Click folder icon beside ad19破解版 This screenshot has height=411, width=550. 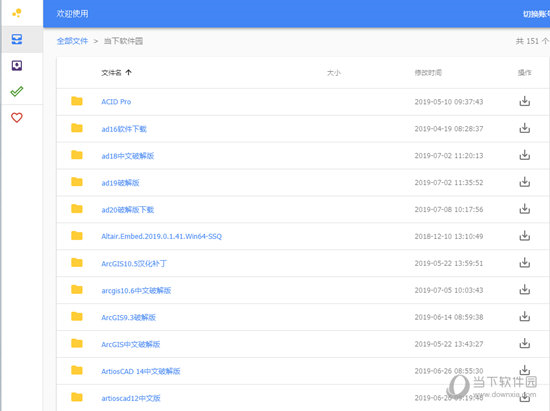click(76, 182)
